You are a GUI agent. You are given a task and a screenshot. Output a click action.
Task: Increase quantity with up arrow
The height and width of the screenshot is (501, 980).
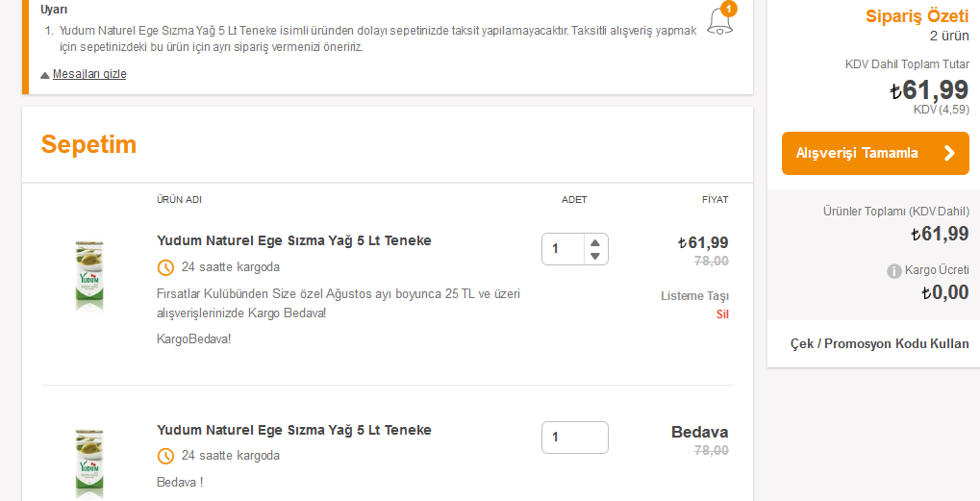(x=595, y=242)
